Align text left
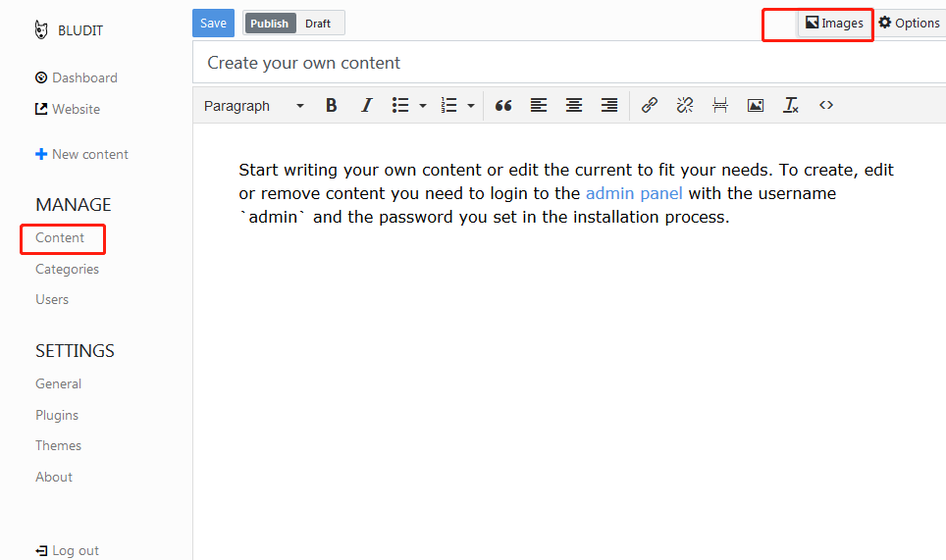 539,106
